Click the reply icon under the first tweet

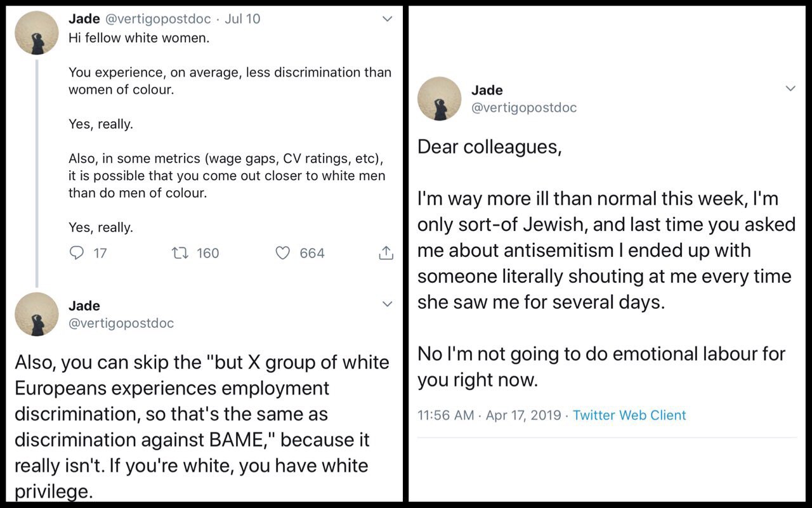click(77, 253)
